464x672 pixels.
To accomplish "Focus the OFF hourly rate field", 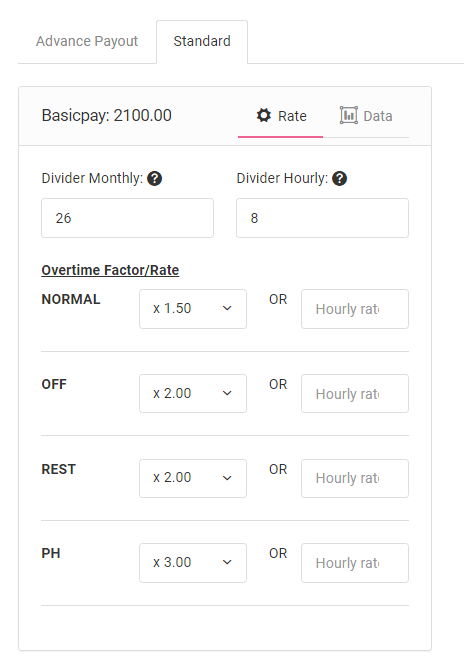I will pos(355,393).
